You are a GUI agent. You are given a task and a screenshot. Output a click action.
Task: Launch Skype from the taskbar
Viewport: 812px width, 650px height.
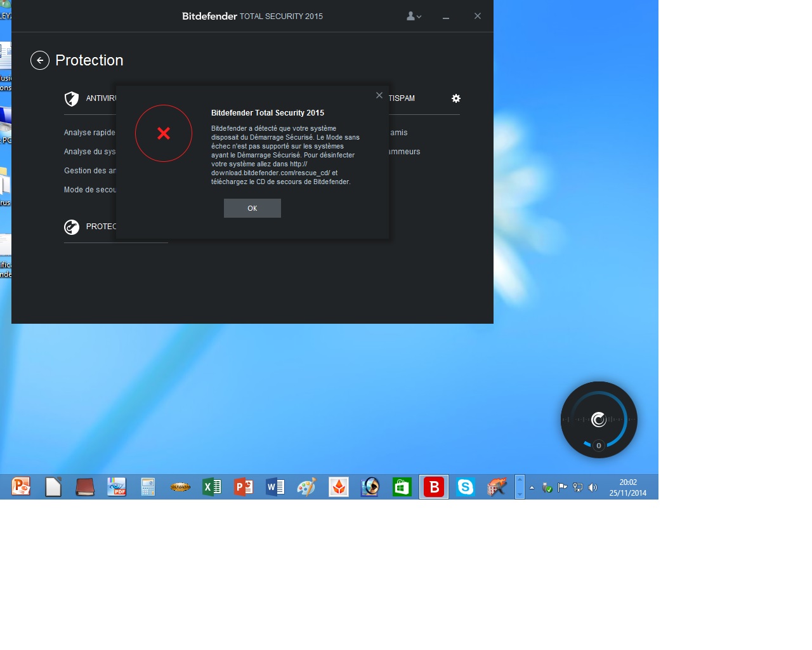click(x=466, y=487)
